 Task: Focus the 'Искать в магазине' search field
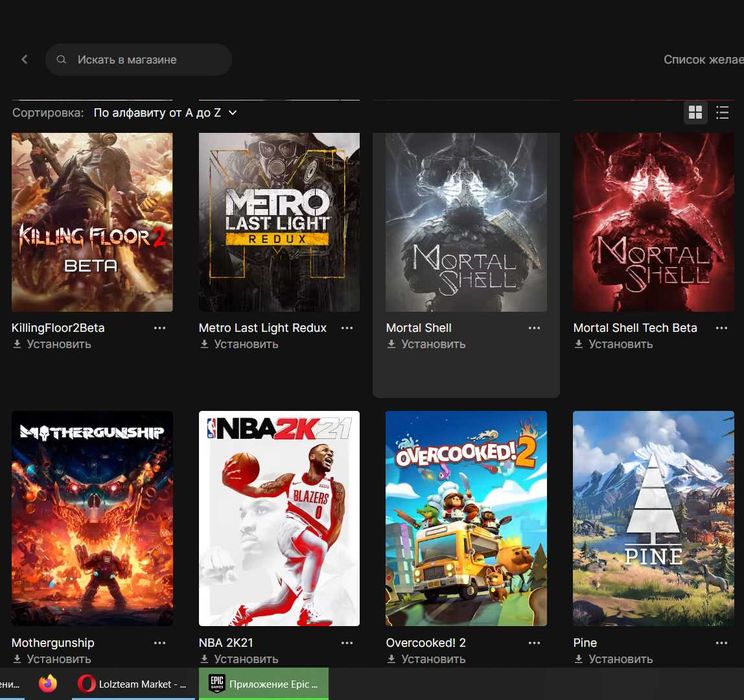pyautogui.click(x=139, y=60)
